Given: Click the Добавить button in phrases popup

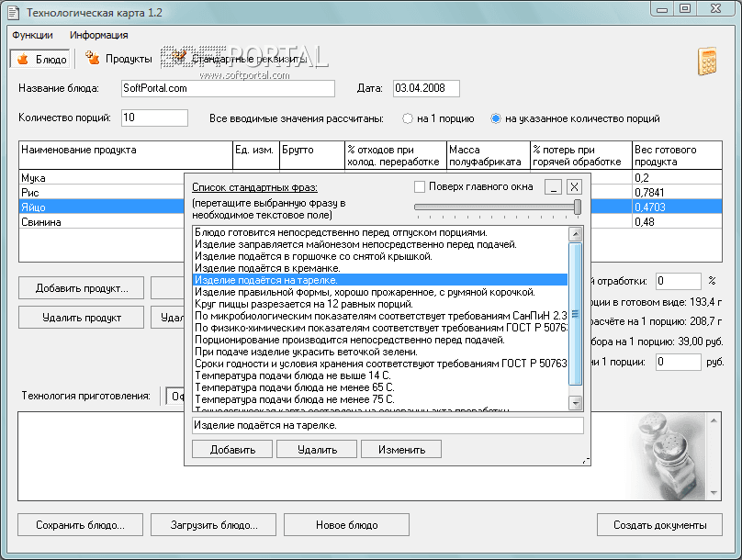Looking at the screenshot, I should coord(232,449).
